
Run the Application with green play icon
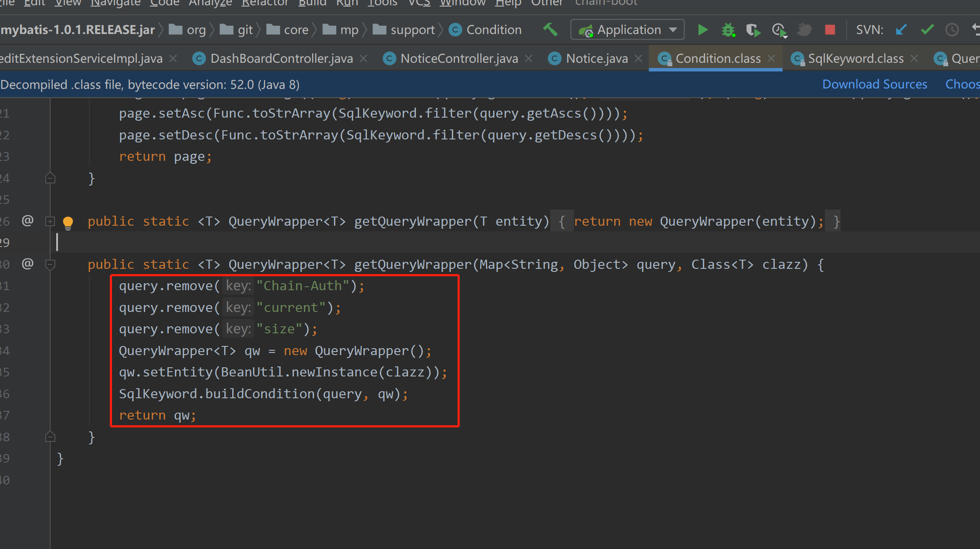click(702, 30)
